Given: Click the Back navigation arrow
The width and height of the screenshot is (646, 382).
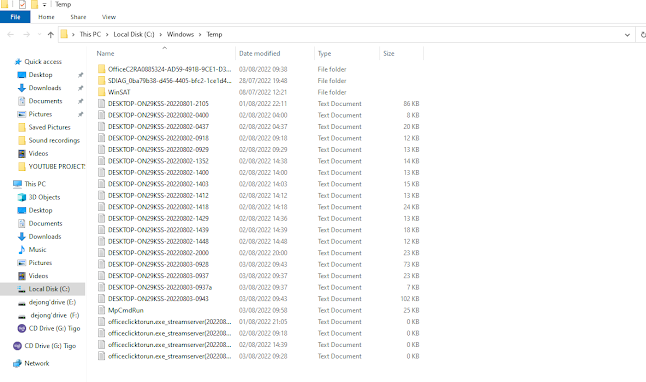Looking at the screenshot, I should click(x=11, y=35).
